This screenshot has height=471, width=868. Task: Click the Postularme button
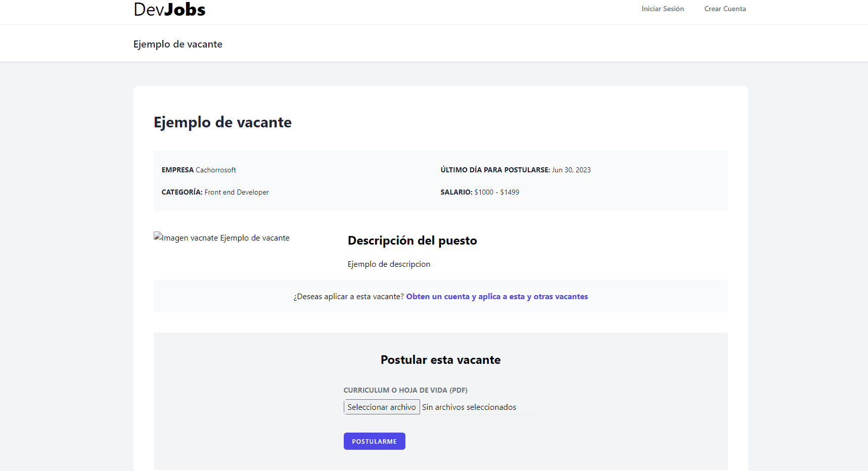374,441
